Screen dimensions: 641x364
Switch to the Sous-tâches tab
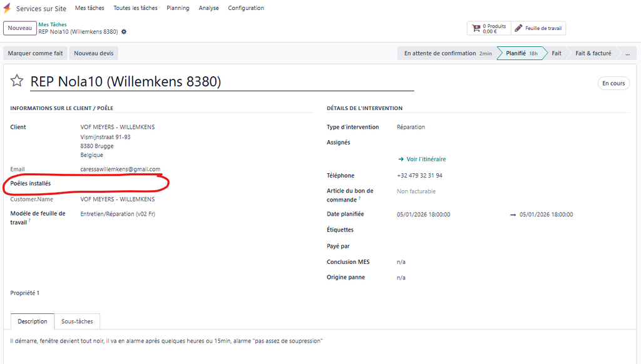coord(77,321)
